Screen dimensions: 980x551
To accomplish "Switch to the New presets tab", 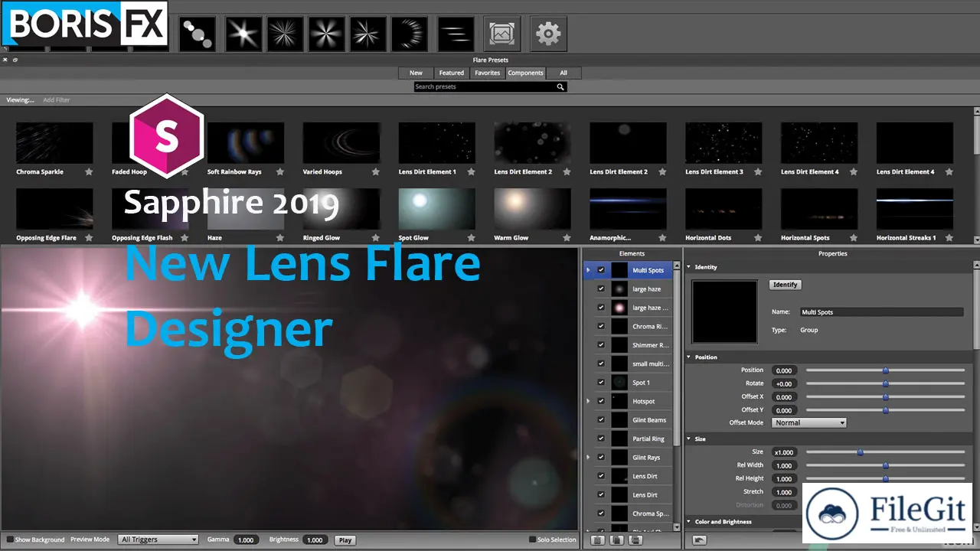I will [416, 73].
